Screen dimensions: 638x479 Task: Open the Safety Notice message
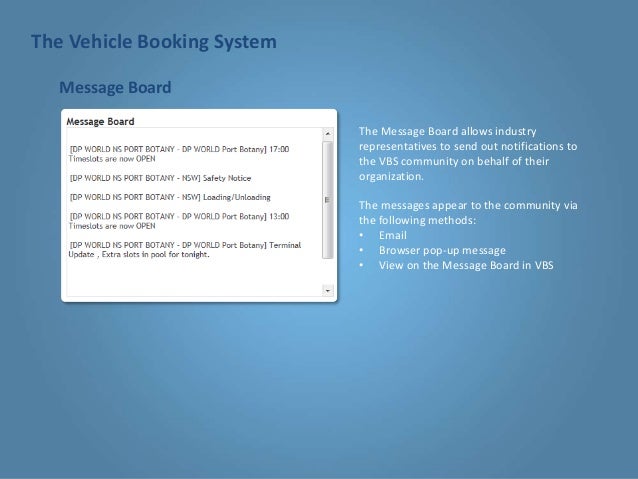160,178
